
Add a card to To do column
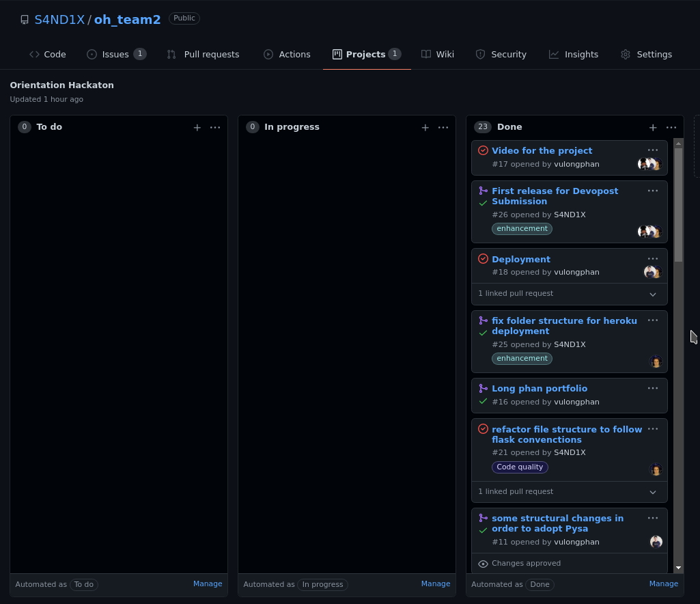197,128
